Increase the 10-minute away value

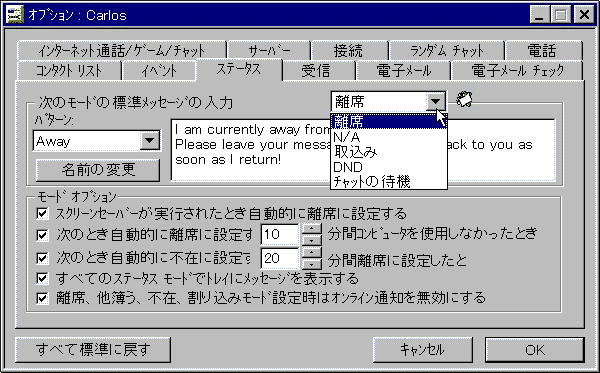click(x=312, y=229)
